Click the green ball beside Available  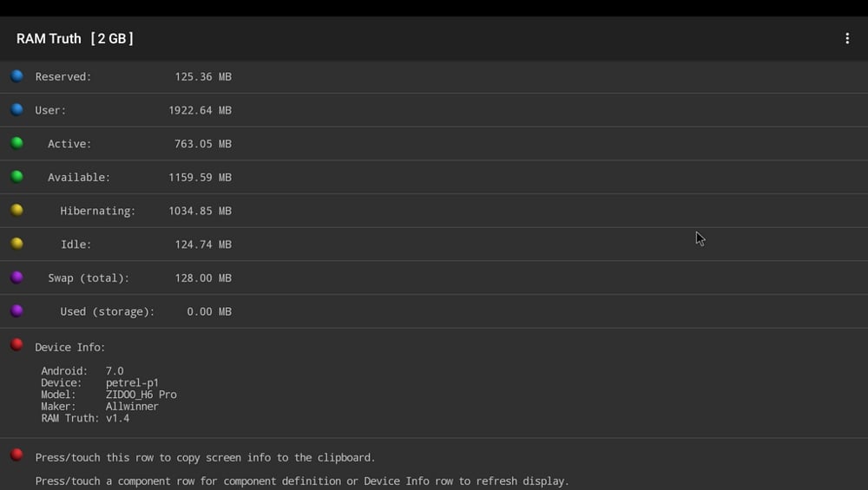(17, 176)
